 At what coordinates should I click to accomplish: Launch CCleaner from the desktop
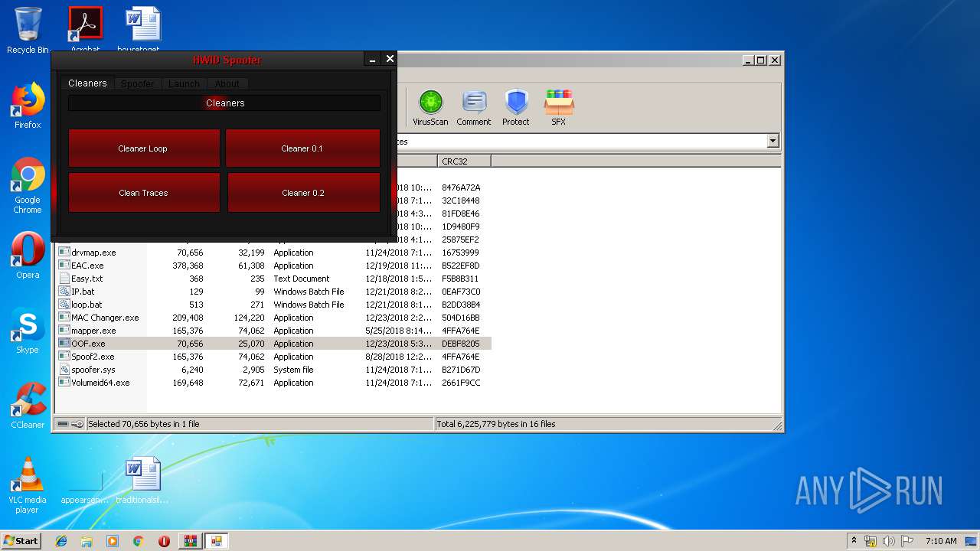(x=28, y=406)
